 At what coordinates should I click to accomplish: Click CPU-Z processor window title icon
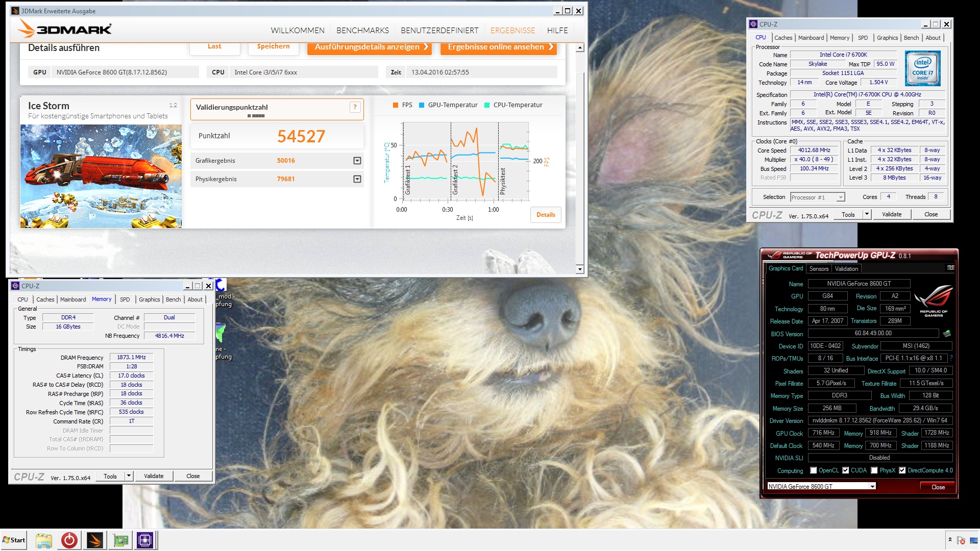(753, 24)
